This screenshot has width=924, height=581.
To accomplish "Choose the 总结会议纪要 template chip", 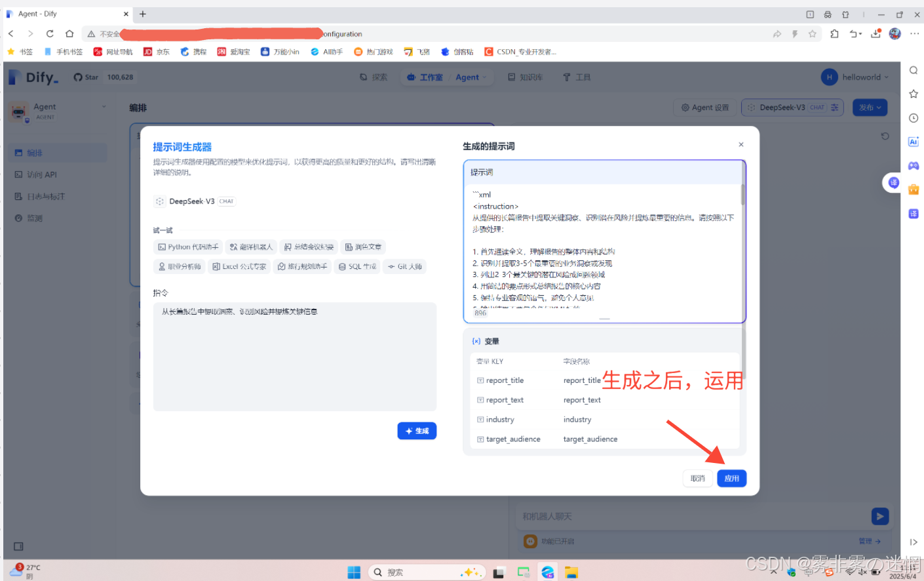I will [x=309, y=247].
